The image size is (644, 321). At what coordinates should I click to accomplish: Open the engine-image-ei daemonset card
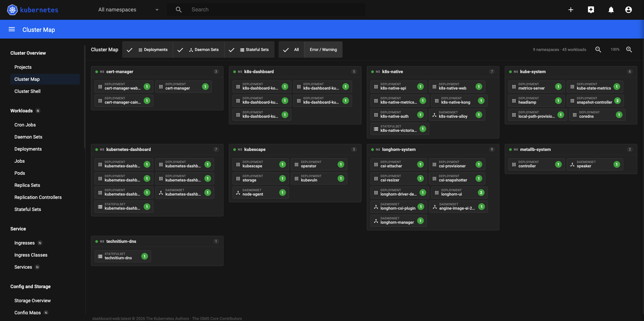click(458, 207)
